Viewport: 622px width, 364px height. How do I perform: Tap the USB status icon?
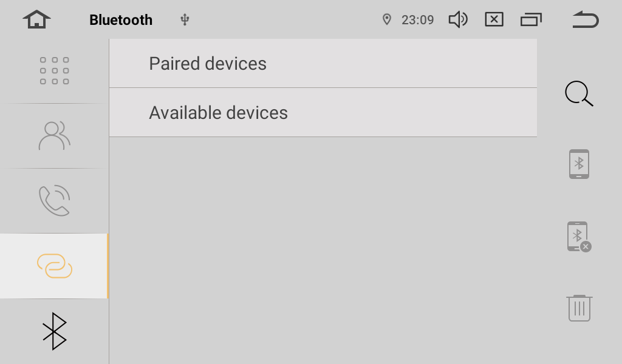pos(185,20)
